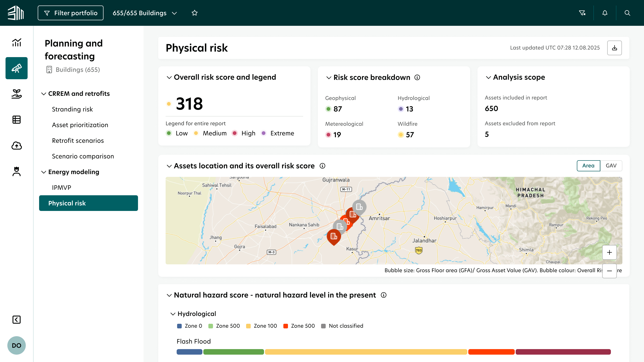Open the table data sidebar icon
This screenshot has height=362, width=644.
(x=17, y=120)
